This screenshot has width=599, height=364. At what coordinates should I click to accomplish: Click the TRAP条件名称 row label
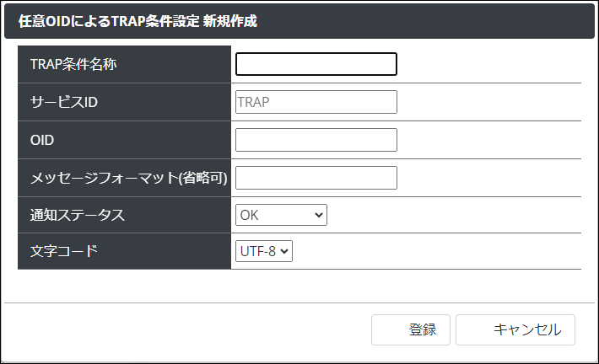point(73,64)
